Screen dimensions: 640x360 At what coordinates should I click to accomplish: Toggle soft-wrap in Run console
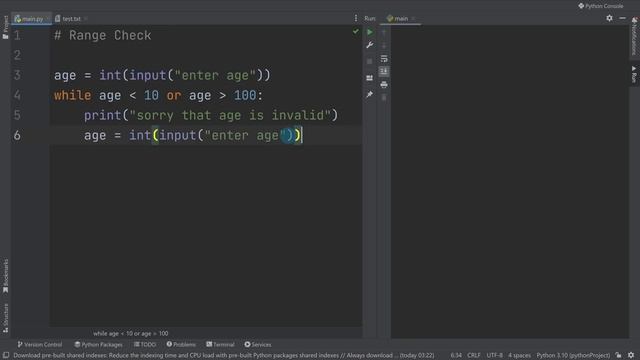[384, 59]
